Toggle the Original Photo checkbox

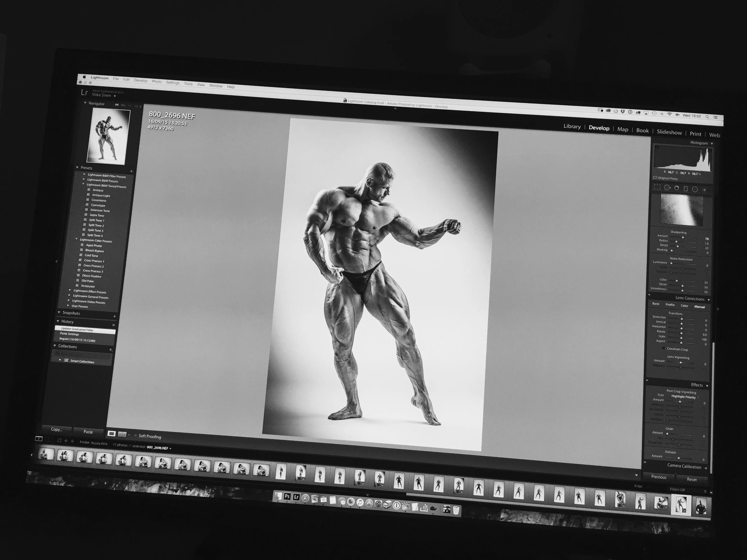click(655, 178)
